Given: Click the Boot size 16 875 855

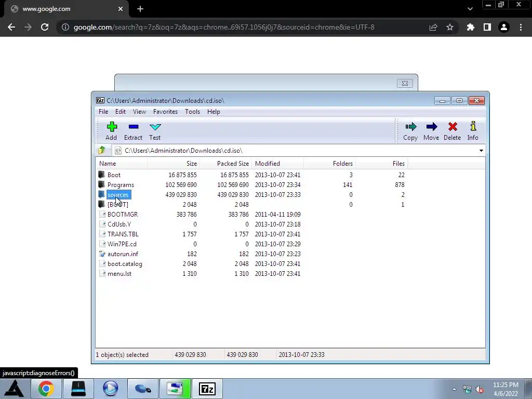Looking at the screenshot, I should [x=182, y=175].
